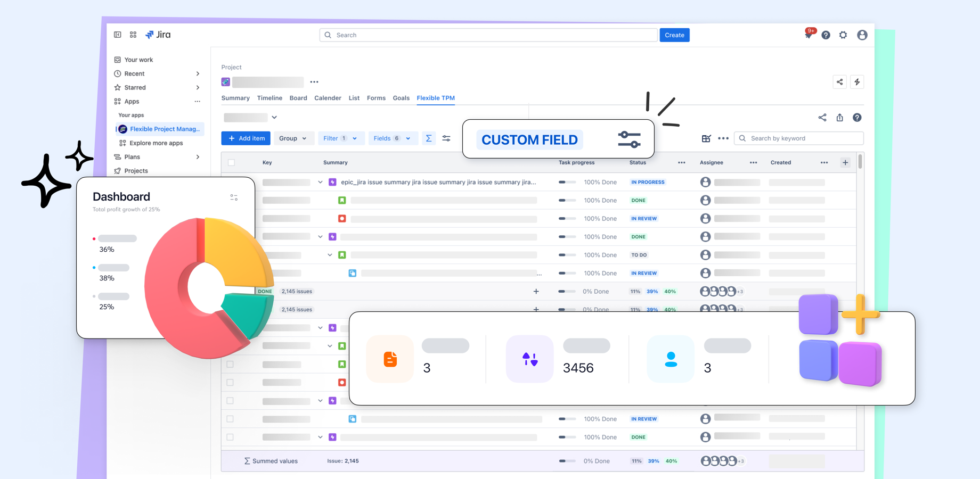Open the Status column three-dot menu
This screenshot has height=479, width=980.
click(x=681, y=162)
